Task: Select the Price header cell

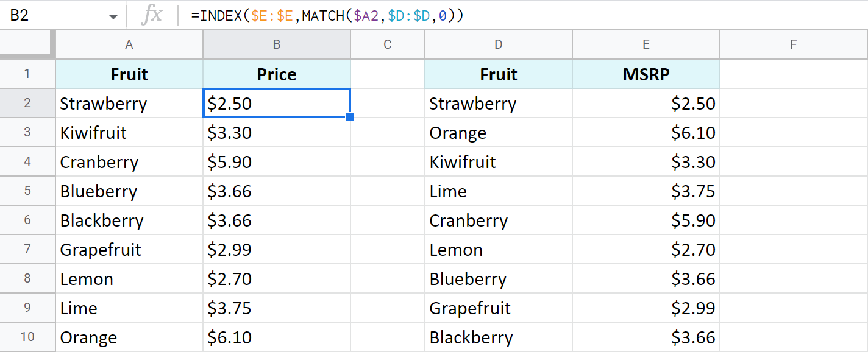Action: pos(277,74)
